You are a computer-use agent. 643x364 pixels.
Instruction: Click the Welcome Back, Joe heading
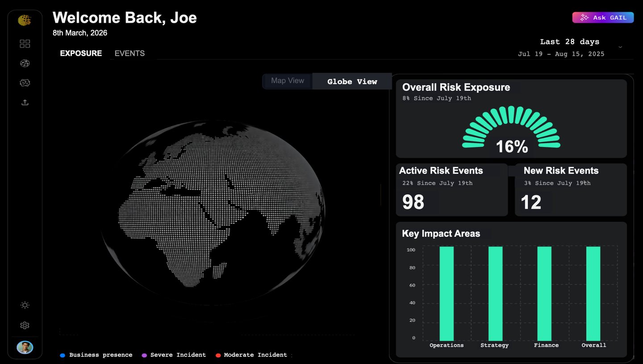pos(125,18)
